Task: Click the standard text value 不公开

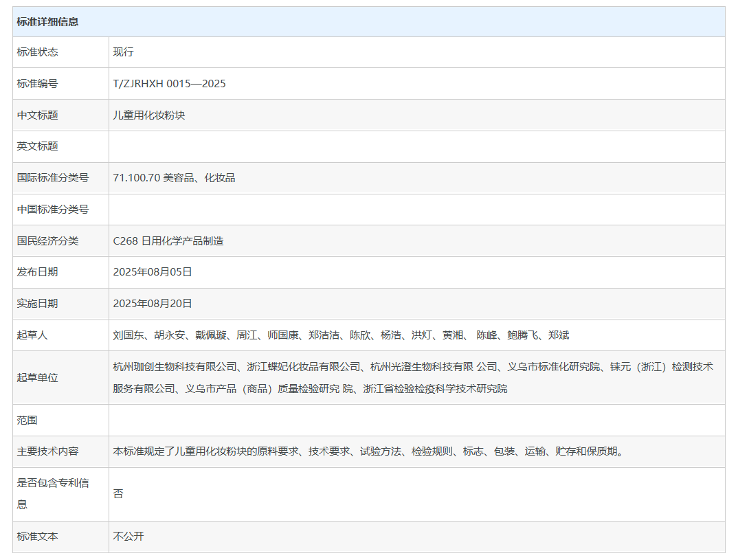Action: coord(128,537)
